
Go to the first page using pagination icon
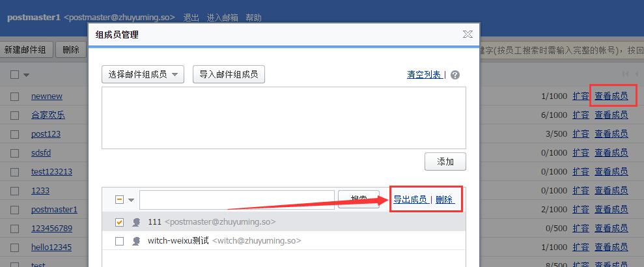[625, 74]
